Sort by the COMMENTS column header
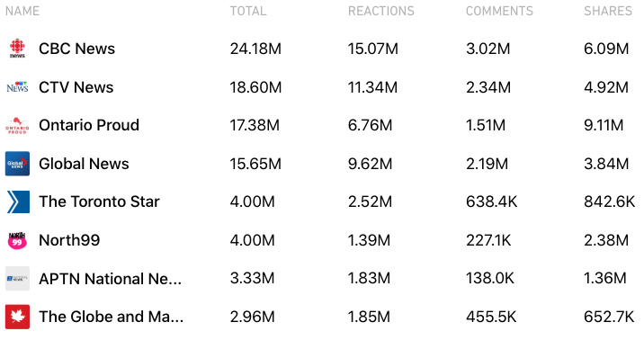Screen dimensions: 644x340 (x=499, y=11)
